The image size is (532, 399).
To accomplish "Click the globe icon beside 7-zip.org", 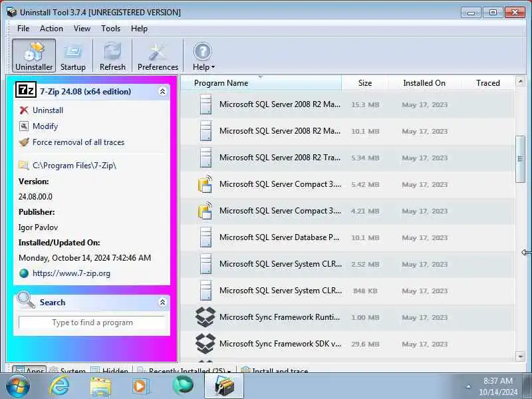I will [x=24, y=273].
